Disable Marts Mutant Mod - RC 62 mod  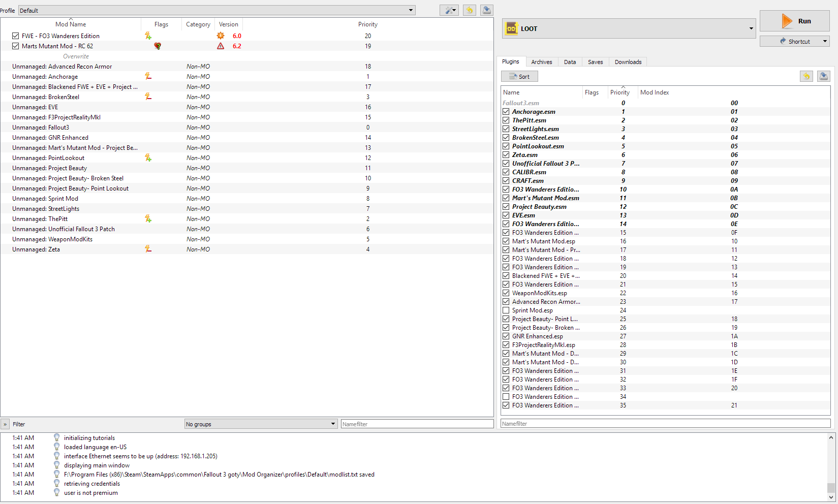pos(16,46)
